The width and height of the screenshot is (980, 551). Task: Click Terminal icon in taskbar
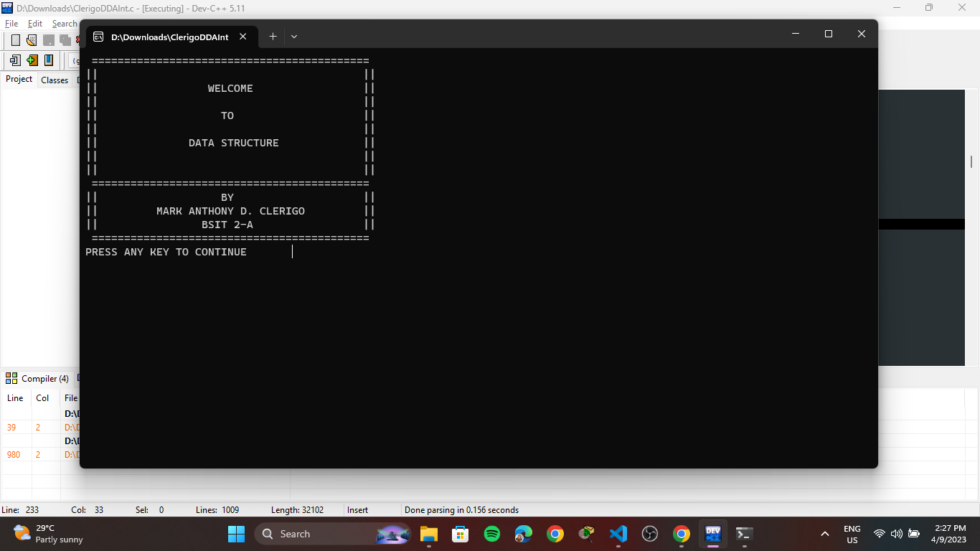[745, 534]
